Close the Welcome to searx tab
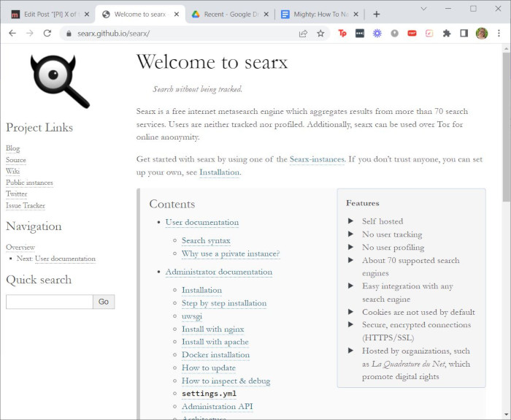Image resolution: width=511 pixels, height=420 pixels. pyautogui.click(x=177, y=15)
